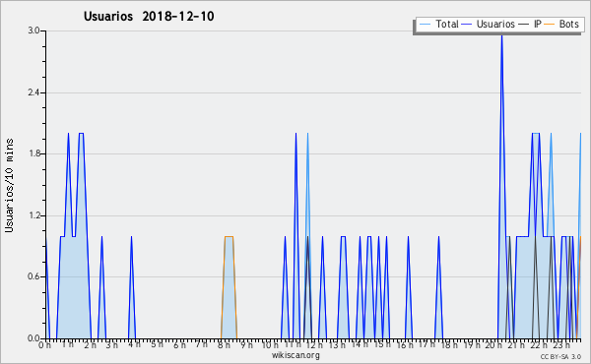This screenshot has height=364, width=591.
Task: Click the Usuarios/10 mins y-axis title
Action: pos(9,185)
